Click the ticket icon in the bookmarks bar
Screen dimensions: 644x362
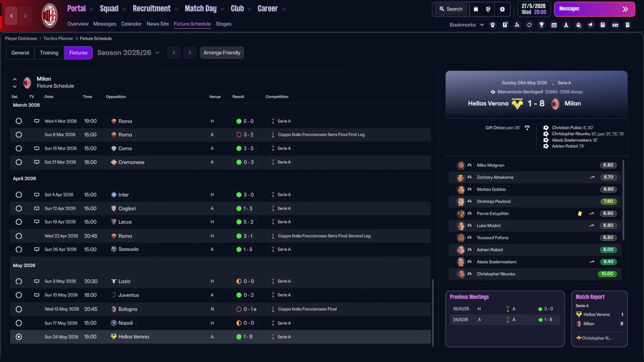pyautogui.click(x=615, y=25)
